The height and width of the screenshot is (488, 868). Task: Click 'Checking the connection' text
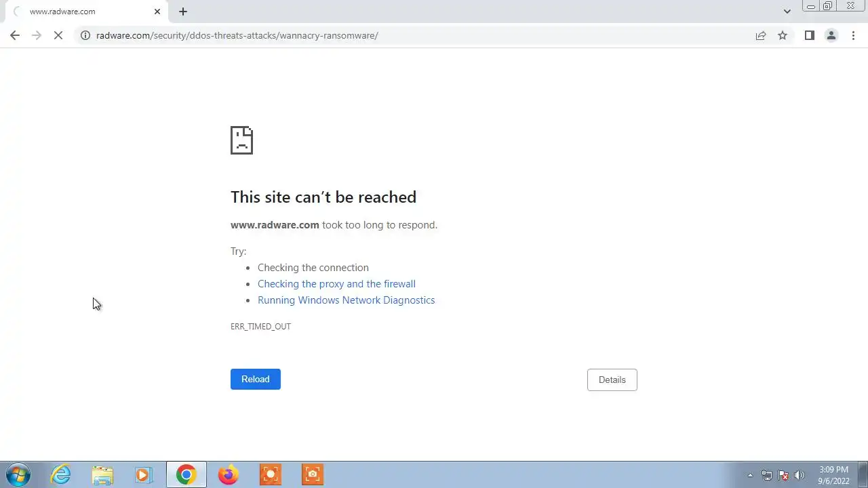pos(313,268)
